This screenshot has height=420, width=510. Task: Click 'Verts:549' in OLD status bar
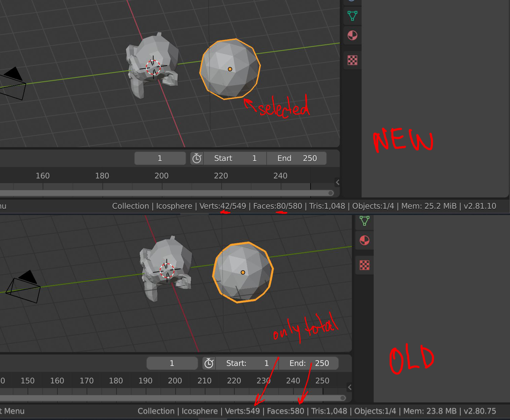point(242,411)
